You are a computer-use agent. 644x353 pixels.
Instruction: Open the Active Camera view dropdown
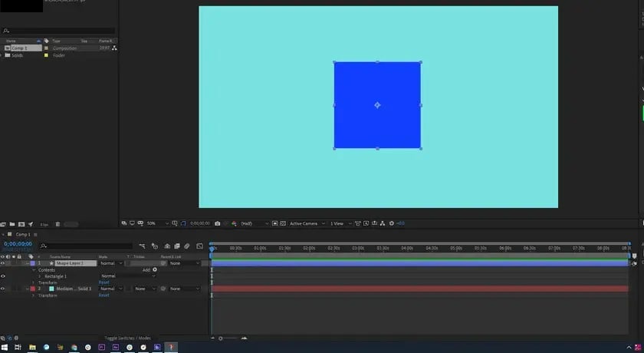[305, 223]
